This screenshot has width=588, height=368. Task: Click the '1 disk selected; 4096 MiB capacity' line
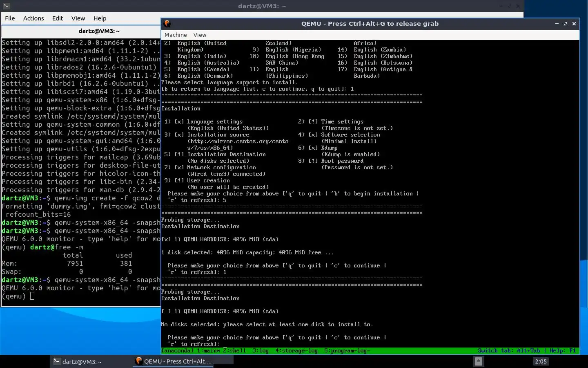(247, 252)
